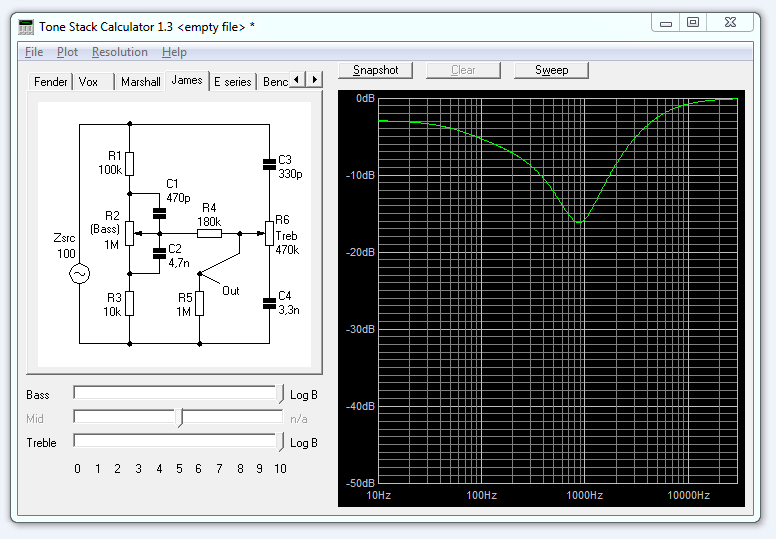Viewport: 776px width, 539px height.
Task: Open the File menu
Action: pyautogui.click(x=34, y=52)
